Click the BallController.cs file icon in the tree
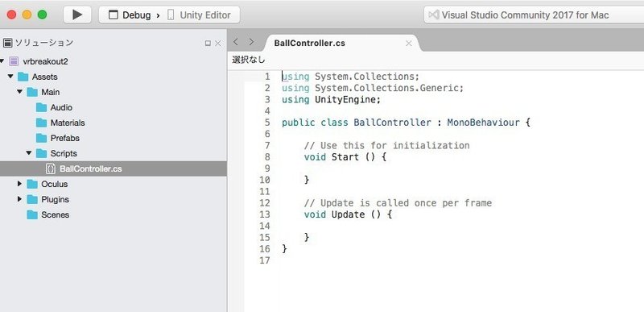Image resolution: width=644 pixels, height=312 pixels. coord(51,168)
